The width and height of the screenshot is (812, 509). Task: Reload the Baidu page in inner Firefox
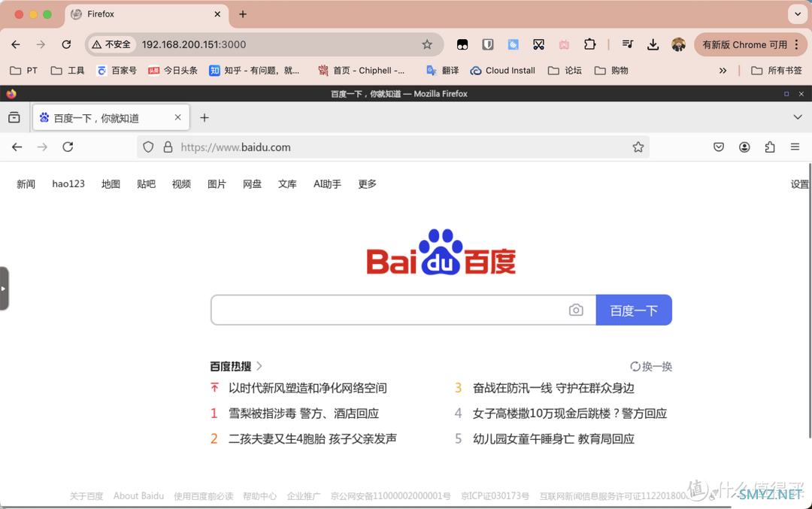68,147
